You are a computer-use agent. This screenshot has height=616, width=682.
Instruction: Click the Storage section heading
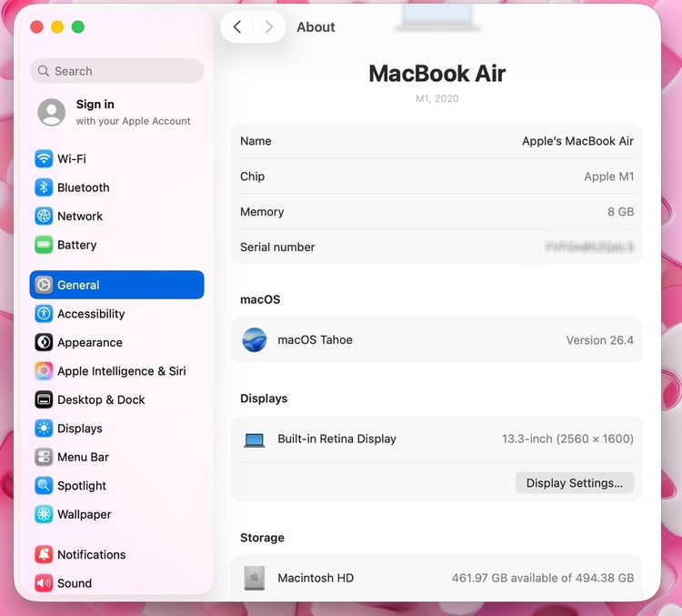(262, 538)
